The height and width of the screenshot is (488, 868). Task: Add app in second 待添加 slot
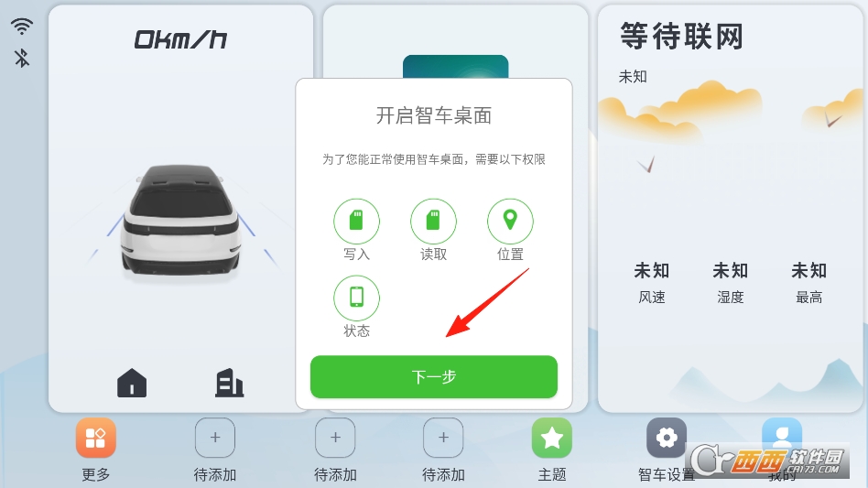(335, 438)
